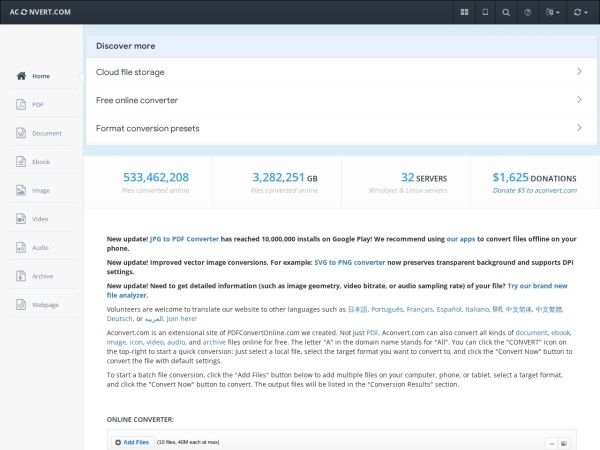600x450 pixels.
Task: Click the Webpage code icon in sidebar
Action: tap(21, 305)
